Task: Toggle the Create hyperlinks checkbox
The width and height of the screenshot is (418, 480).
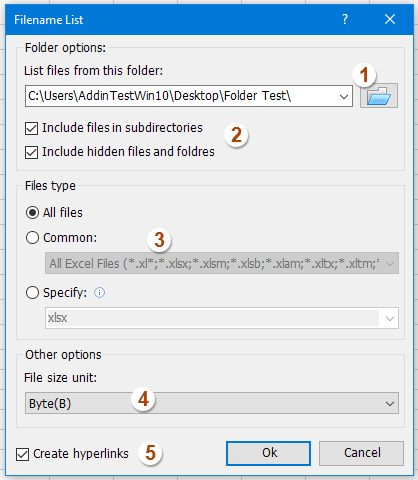Action: [x=22, y=454]
